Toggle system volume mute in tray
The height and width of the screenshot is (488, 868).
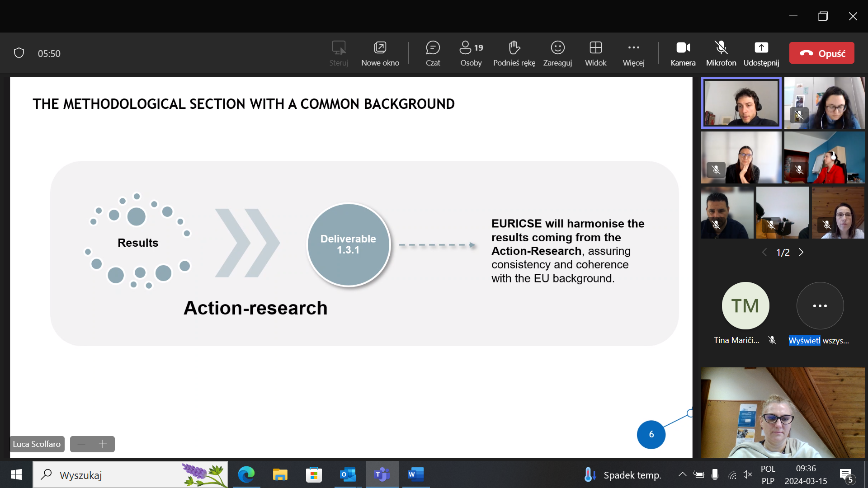[x=747, y=474]
